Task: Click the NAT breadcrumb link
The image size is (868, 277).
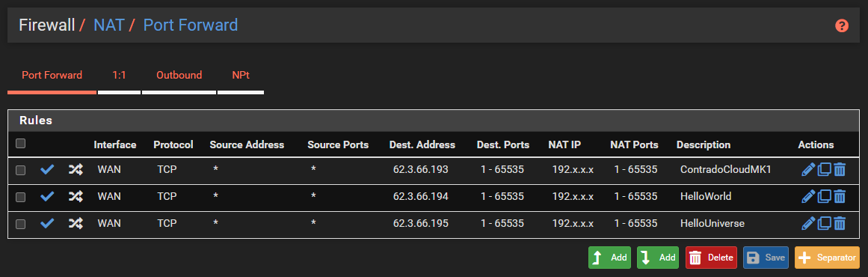Action: point(109,25)
